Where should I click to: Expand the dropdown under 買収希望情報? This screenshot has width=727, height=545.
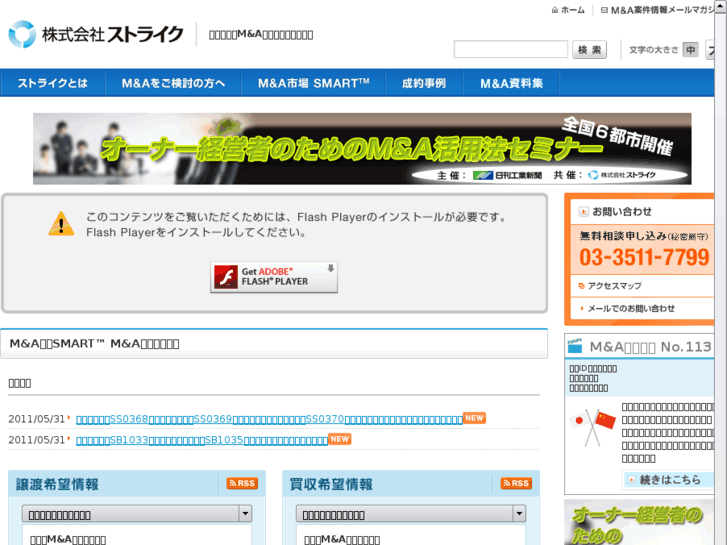pos(411,514)
